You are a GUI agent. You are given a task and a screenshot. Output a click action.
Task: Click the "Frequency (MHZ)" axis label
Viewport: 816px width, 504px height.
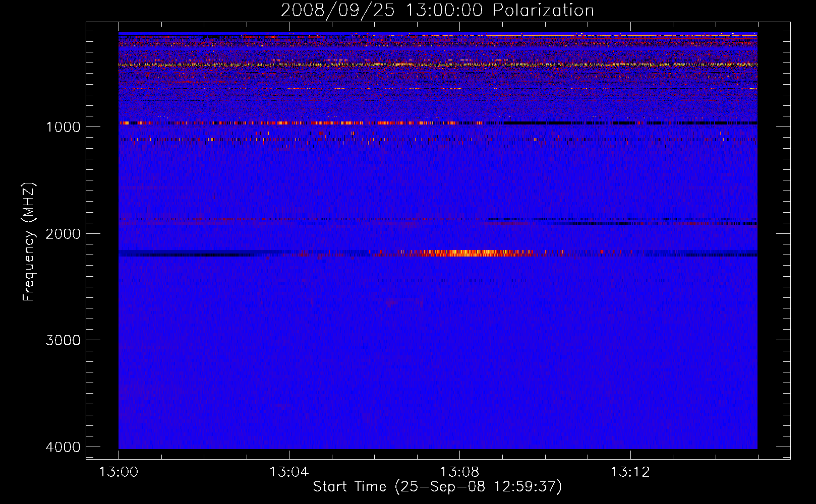point(29,242)
